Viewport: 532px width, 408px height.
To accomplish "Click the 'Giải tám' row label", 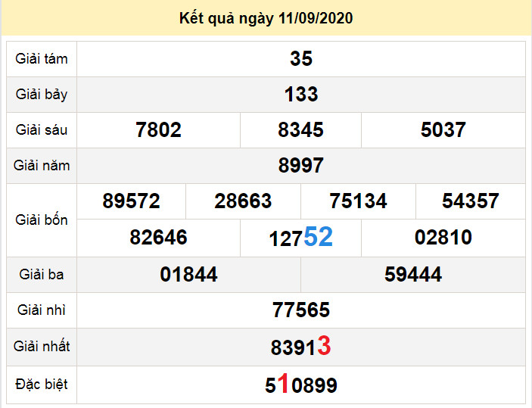I will coord(42,59).
